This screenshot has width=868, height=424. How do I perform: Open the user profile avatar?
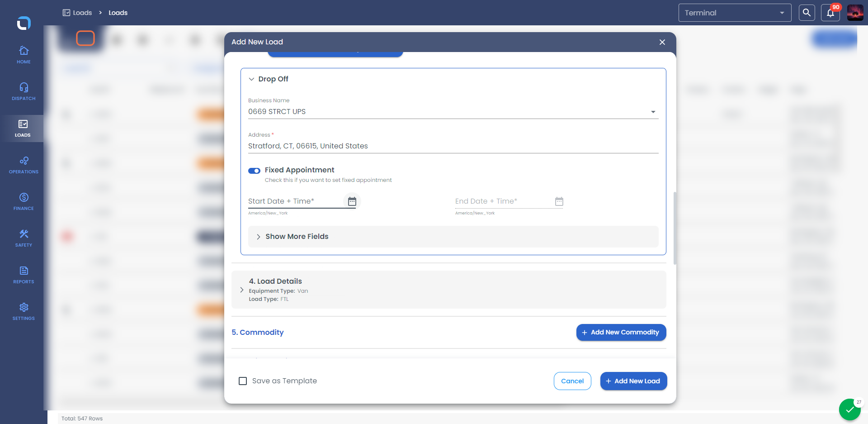(855, 13)
